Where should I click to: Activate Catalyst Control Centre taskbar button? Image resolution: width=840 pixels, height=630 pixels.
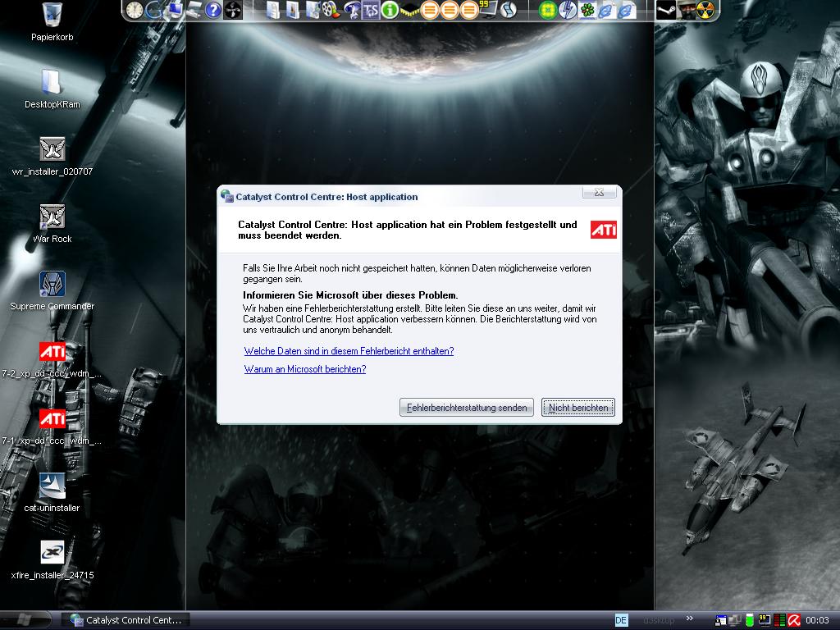pyautogui.click(x=126, y=620)
